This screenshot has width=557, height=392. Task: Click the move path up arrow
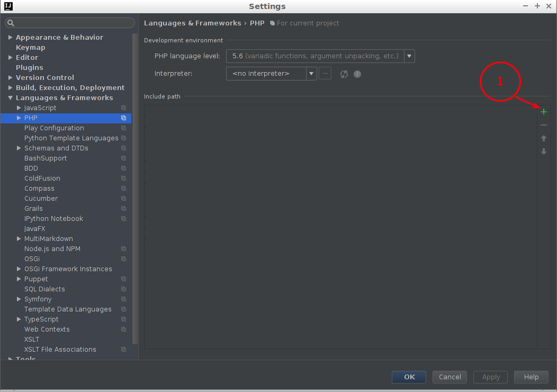point(544,138)
